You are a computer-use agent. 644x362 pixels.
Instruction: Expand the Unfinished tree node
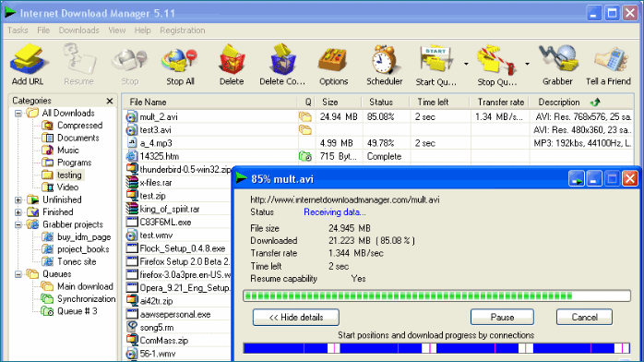pos(18,200)
